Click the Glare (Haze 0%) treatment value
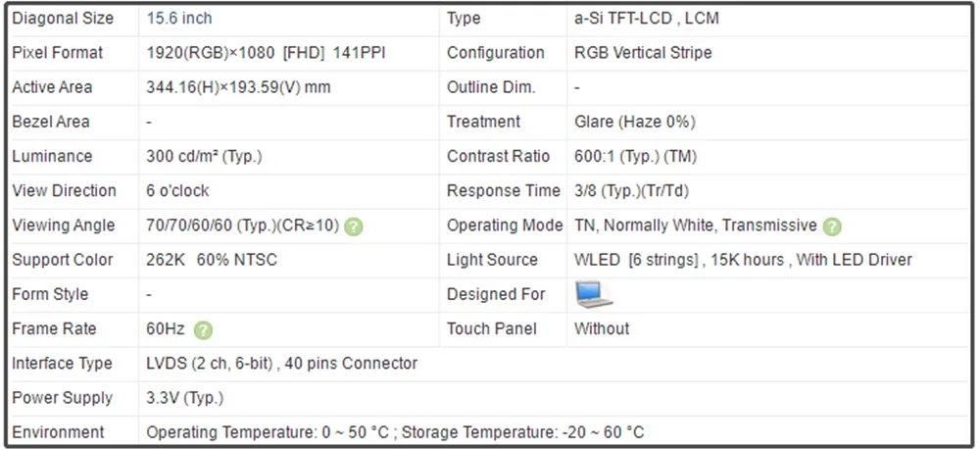This screenshot has width=980, height=450. [x=634, y=122]
